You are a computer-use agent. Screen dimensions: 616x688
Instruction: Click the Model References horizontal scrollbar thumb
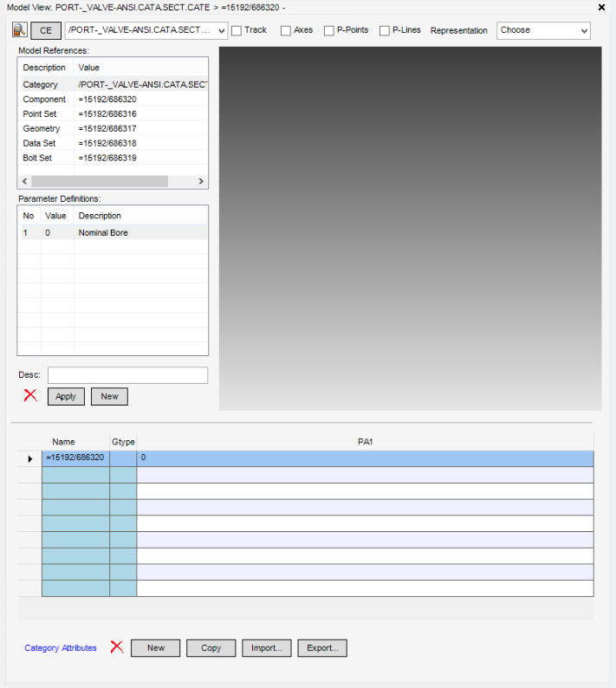pos(100,181)
